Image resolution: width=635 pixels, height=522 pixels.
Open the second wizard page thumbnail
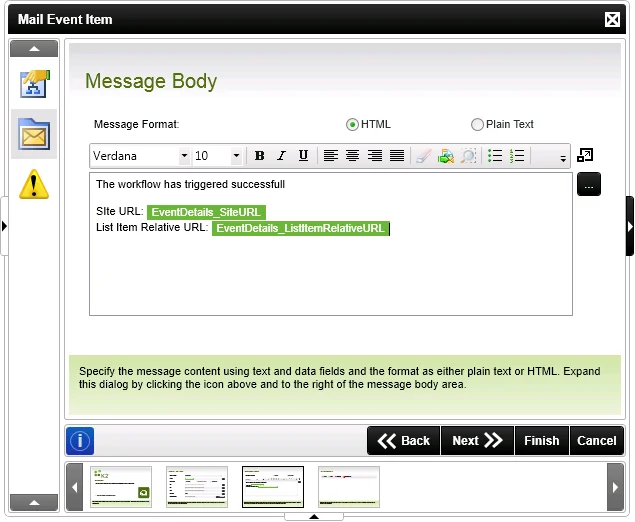coord(197,487)
